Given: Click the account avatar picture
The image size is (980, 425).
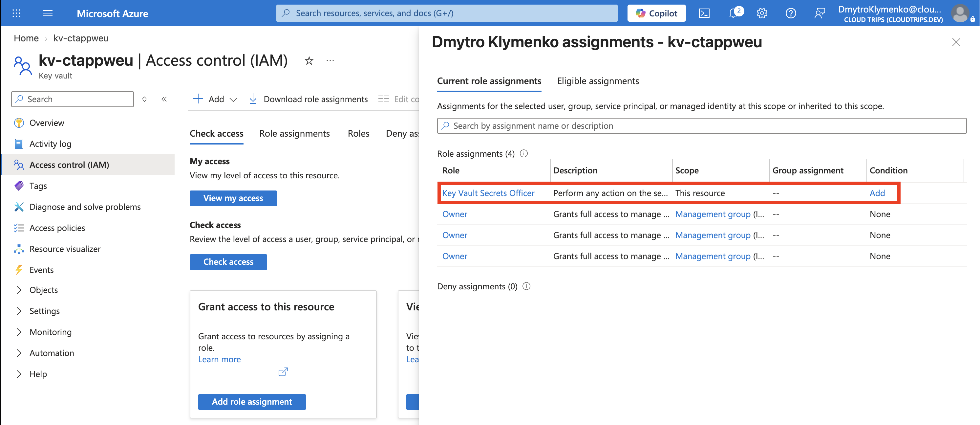Looking at the screenshot, I should (x=961, y=13).
